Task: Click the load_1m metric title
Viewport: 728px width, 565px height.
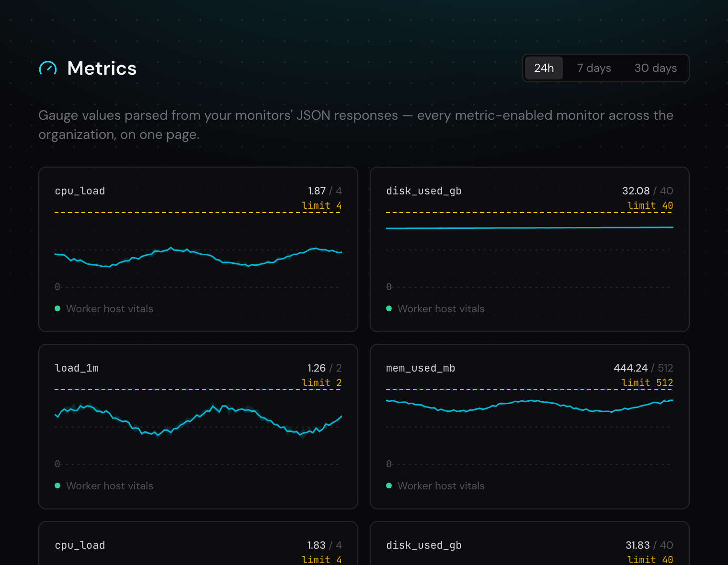Action: click(x=77, y=368)
